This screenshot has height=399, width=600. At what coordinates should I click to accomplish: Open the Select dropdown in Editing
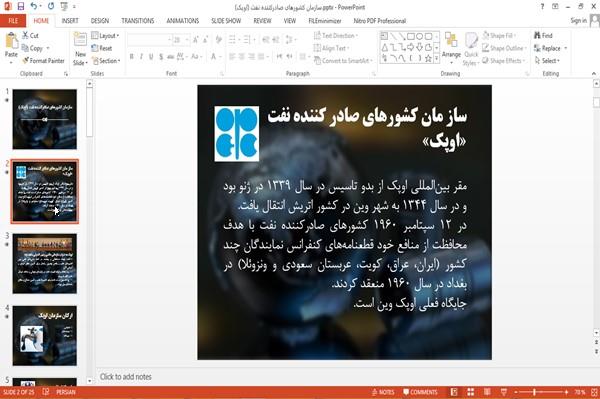[x=548, y=60]
